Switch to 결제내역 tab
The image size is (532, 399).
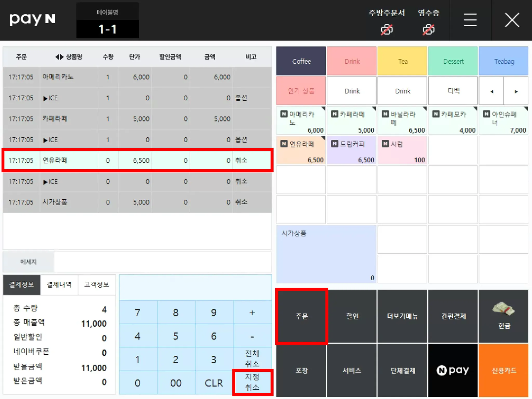59,285
